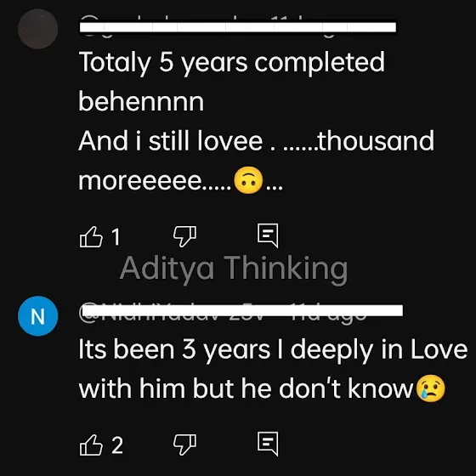Click the like count "2"
This screenshot has height=476, width=476.
[117, 445]
